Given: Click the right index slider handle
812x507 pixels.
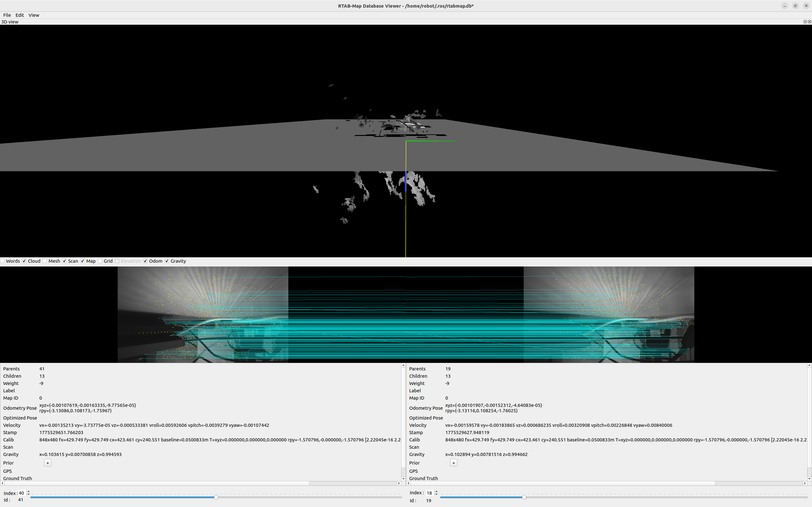Looking at the screenshot, I should (524, 497).
